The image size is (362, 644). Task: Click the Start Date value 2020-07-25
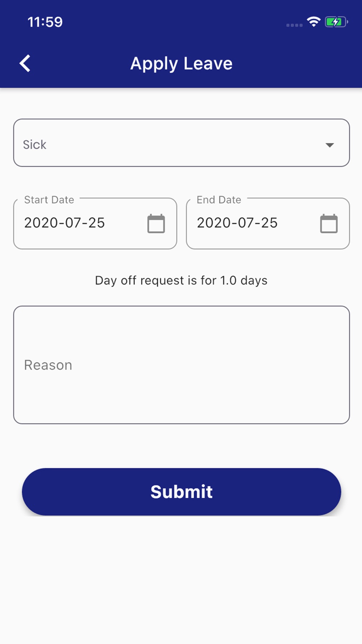coord(64,223)
